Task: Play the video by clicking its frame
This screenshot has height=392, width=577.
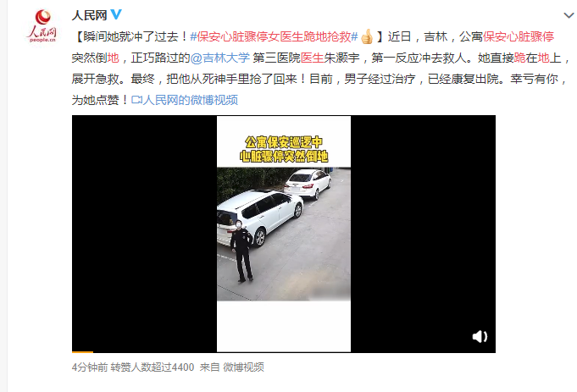Action: click(x=284, y=234)
